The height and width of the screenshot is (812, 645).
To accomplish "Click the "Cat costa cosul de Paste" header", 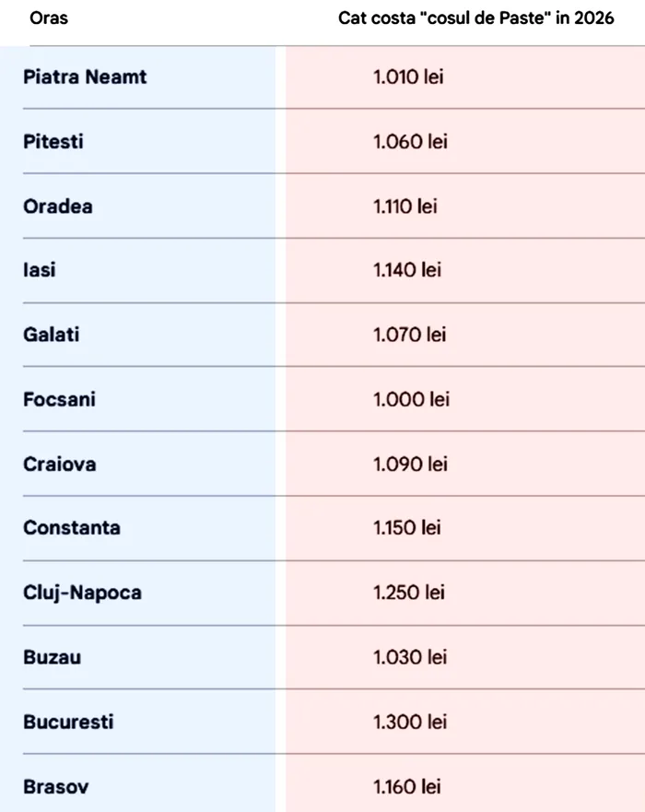I will 475,19.
